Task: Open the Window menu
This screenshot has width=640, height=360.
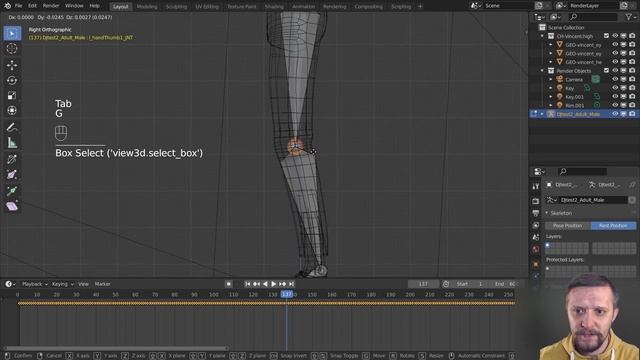Action: [x=74, y=6]
